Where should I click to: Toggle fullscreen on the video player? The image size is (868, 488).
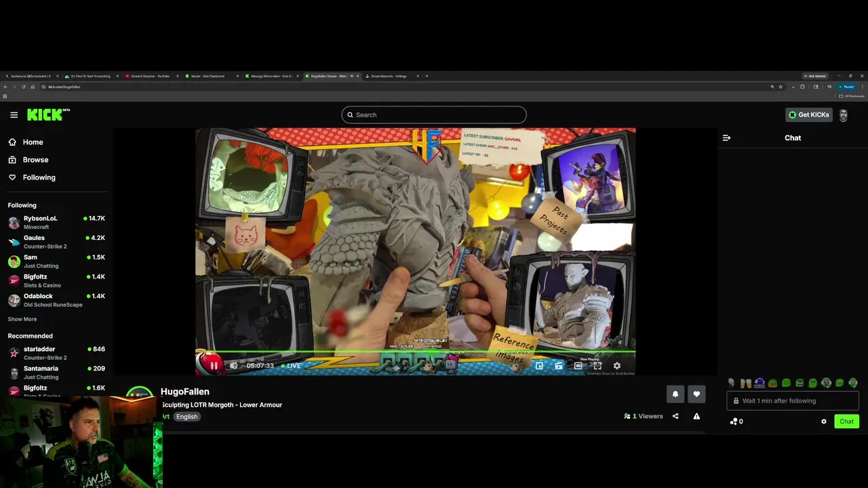tap(597, 365)
